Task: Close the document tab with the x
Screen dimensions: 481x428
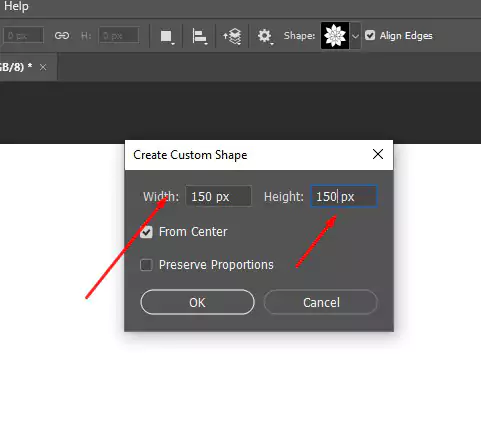Action: point(43,67)
